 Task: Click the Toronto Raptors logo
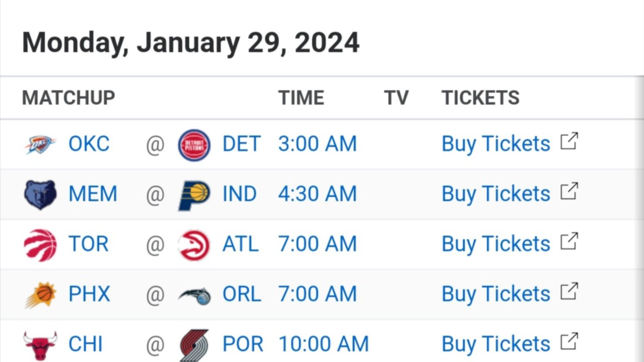40,245
